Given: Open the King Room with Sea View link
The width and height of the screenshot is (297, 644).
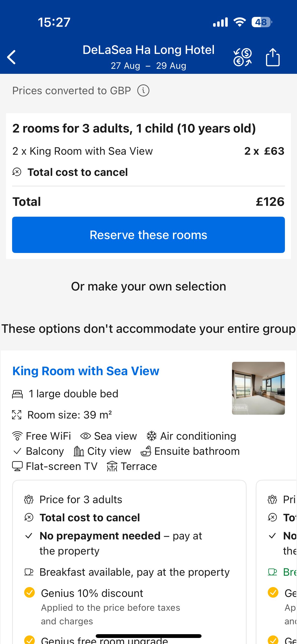Looking at the screenshot, I should 86,371.
